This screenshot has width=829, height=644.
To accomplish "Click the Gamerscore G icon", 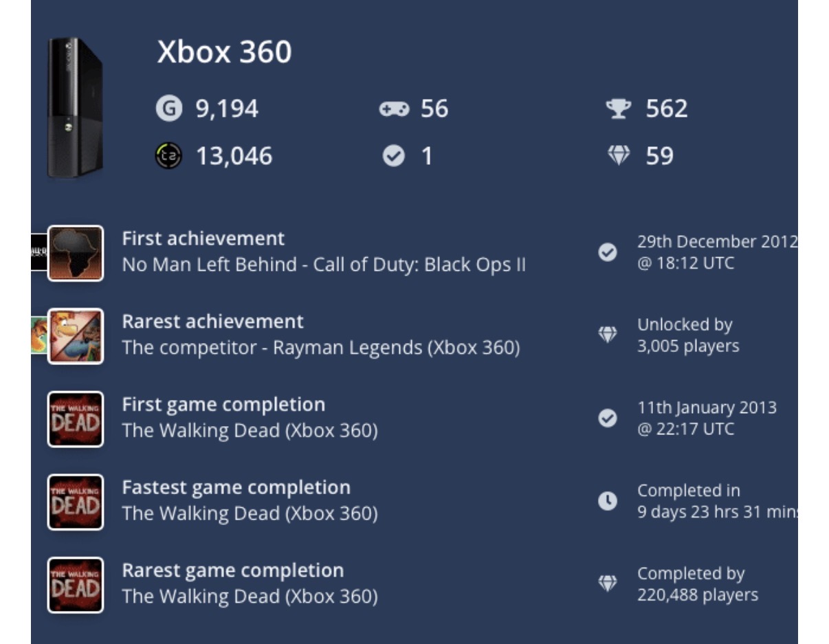I will tap(166, 109).
